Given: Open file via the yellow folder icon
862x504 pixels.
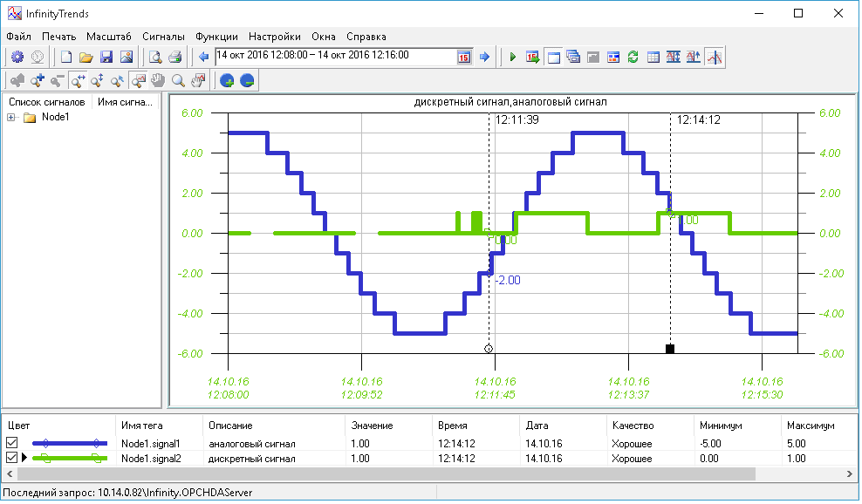Looking at the screenshot, I should coord(86,57).
